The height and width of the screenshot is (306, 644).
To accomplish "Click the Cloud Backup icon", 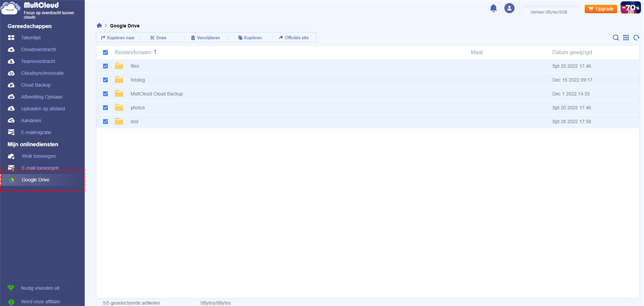I will point(11,85).
